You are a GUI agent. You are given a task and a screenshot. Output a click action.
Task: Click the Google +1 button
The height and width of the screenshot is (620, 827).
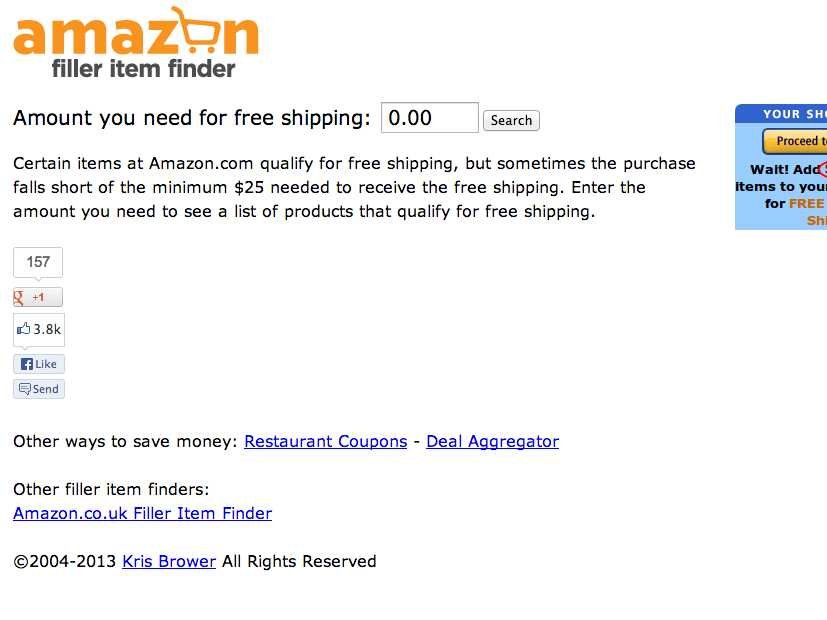[x=38, y=297]
